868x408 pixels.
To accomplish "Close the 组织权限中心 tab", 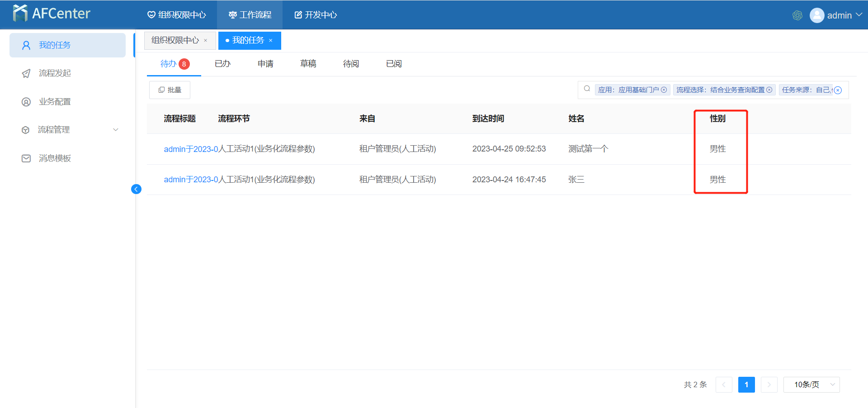I will tap(206, 41).
